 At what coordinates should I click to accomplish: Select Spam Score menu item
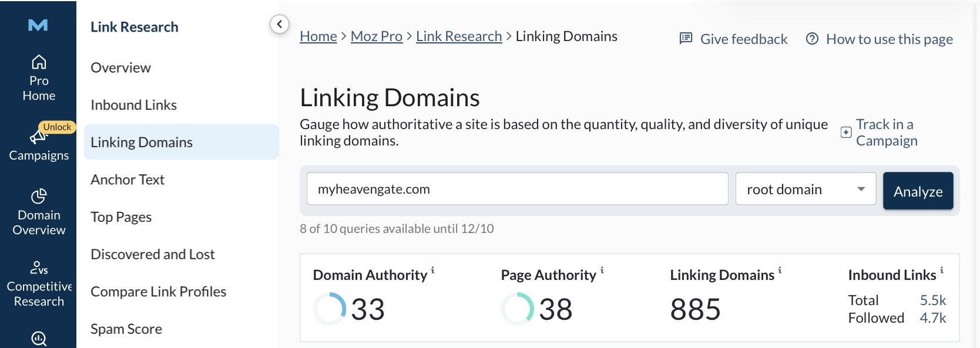tap(126, 329)
